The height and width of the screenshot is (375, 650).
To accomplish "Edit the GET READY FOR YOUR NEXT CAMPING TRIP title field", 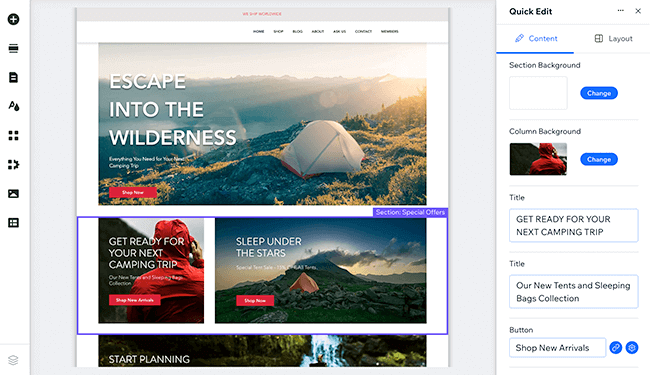I will click(574, 225).
